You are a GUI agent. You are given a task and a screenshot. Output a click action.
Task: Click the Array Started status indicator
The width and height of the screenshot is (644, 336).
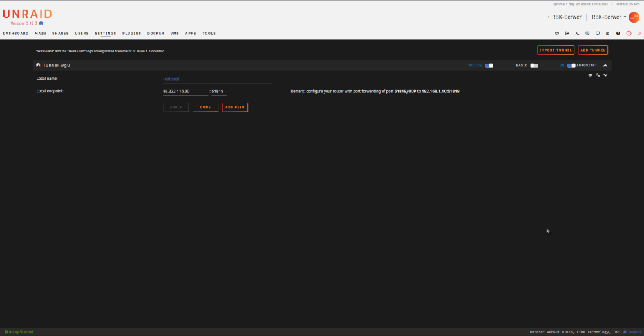(19, 332)
